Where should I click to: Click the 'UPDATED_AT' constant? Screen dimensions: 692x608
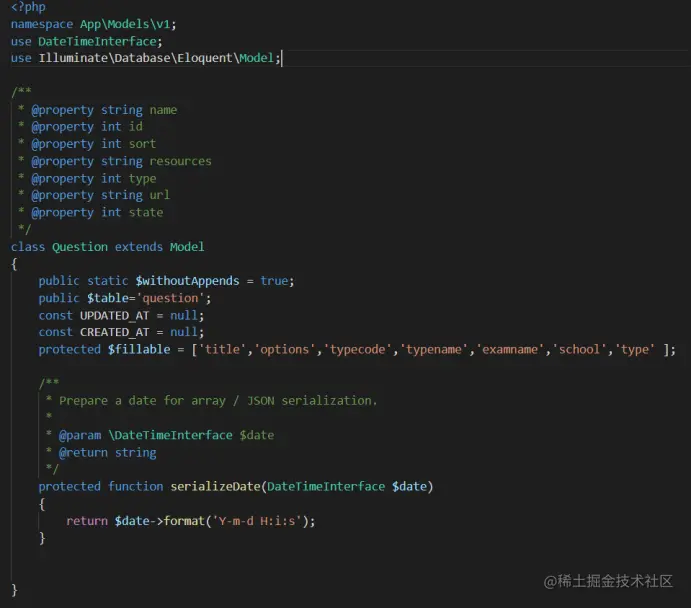pyautogui.click(x=115, y=315)
